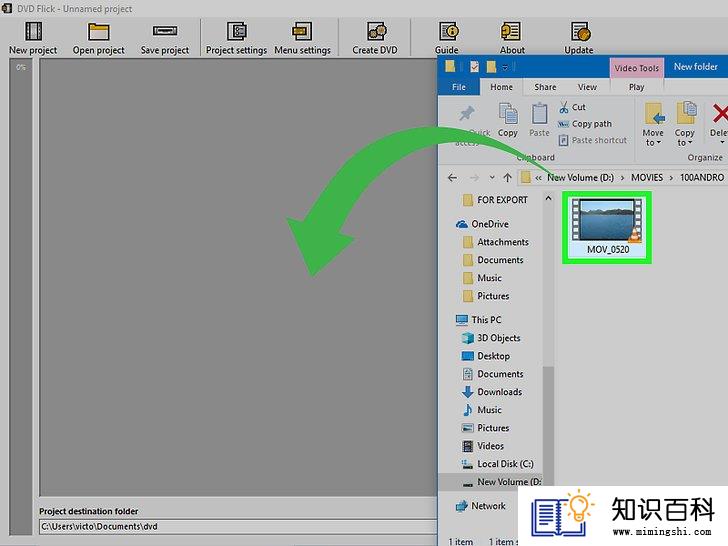Open 3D Objects folder
Screen dimensions: 728x546
point(491,338)
